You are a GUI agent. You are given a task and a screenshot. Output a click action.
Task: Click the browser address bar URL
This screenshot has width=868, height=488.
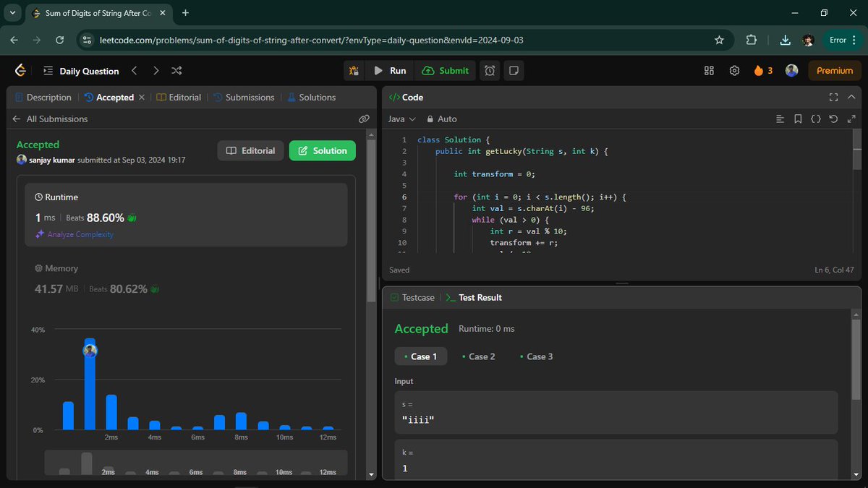(311, 40)
